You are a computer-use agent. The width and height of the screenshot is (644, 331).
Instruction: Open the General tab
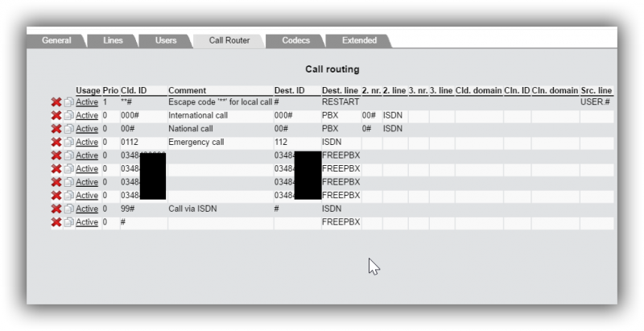56,40
